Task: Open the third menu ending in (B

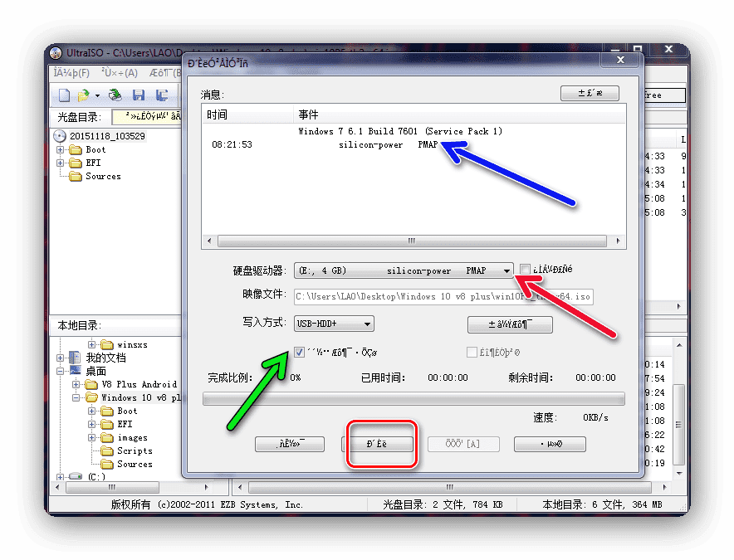Action: point(164,73)
